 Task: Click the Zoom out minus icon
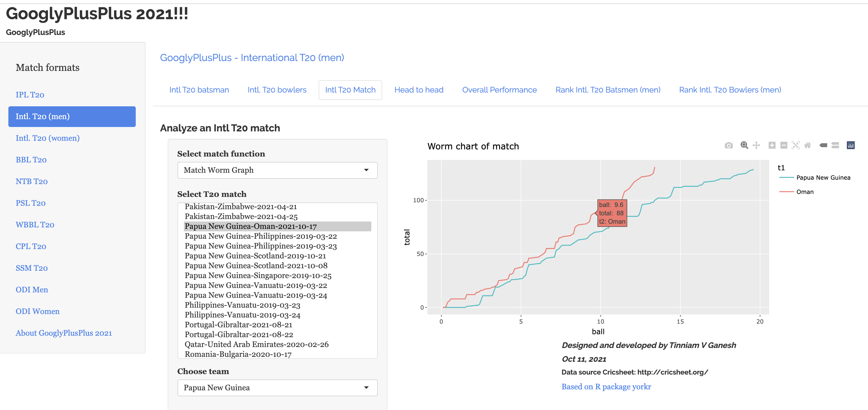click(784, 145)
